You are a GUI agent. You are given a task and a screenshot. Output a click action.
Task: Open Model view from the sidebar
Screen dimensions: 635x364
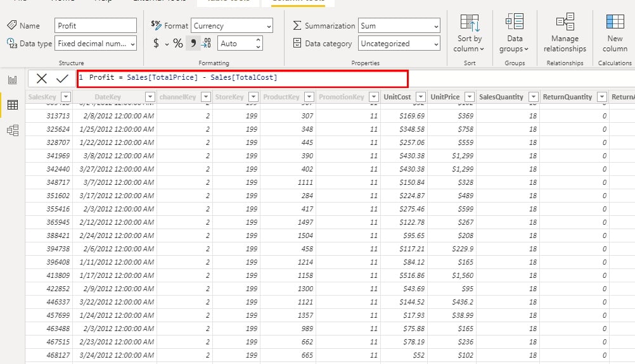(x=13, y=130)
